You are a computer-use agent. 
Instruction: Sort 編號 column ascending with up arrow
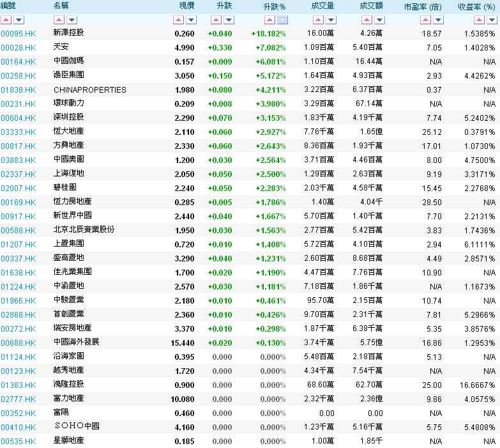point(6,20)
